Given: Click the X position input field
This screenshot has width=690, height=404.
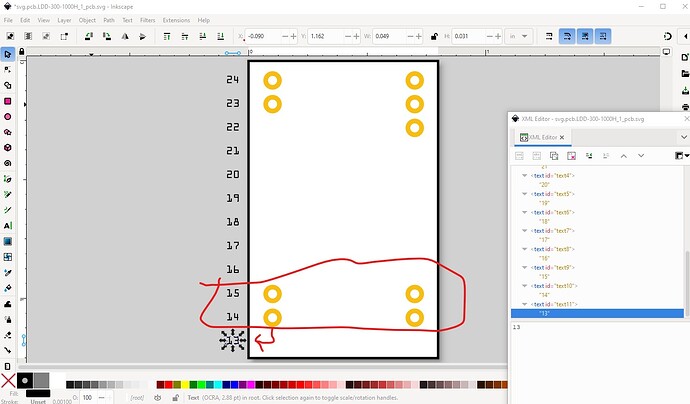Looking at the screenshot, I should point(266,35).
